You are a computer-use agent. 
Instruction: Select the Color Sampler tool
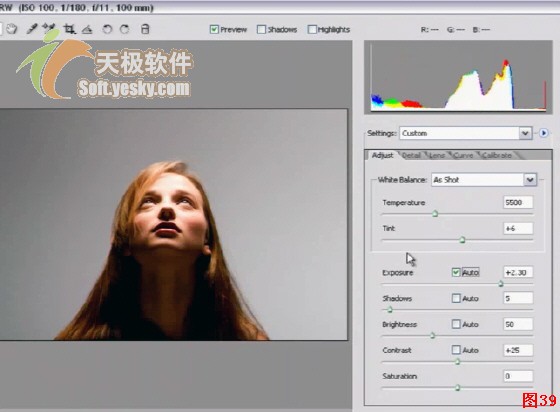pyautogui.click(x=49, y=28)
